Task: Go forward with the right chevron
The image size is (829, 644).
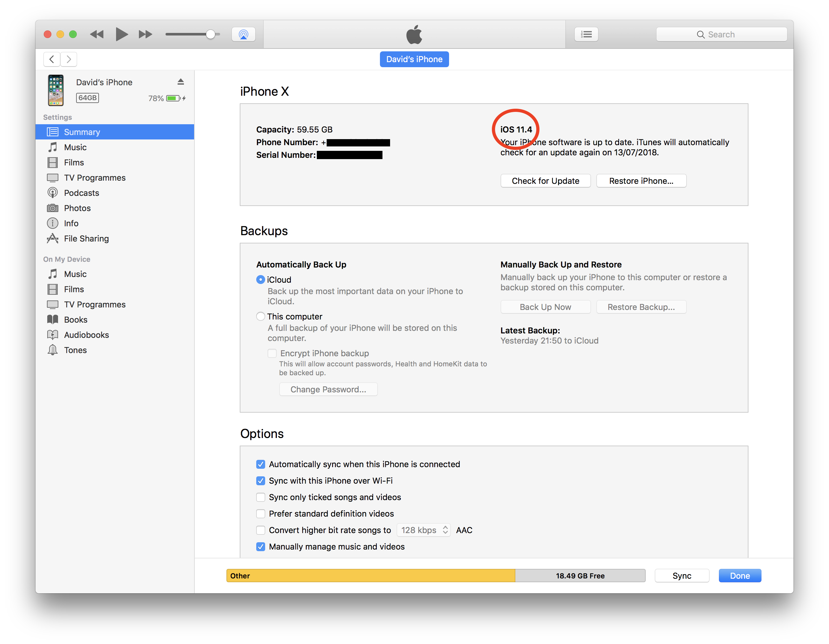Action: coord(69,59)
